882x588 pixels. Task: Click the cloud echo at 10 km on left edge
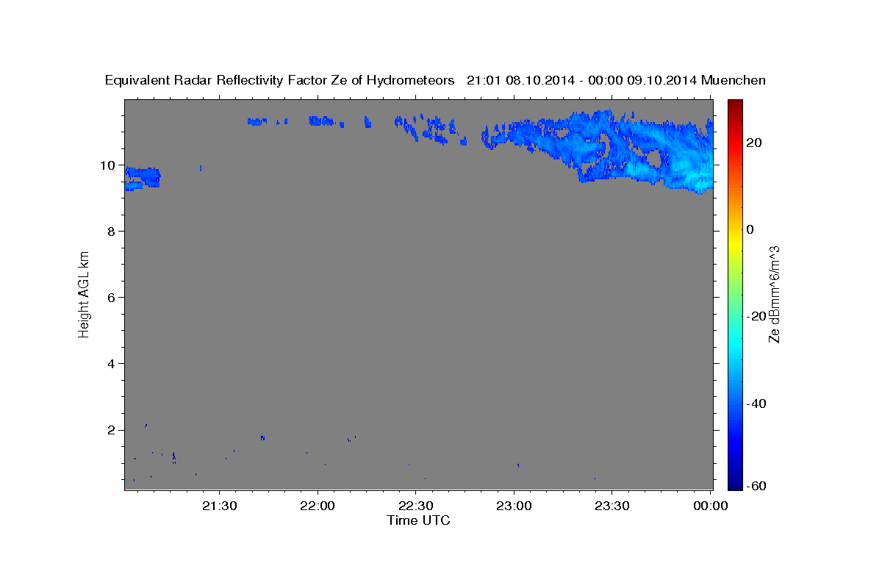[142, 178]
